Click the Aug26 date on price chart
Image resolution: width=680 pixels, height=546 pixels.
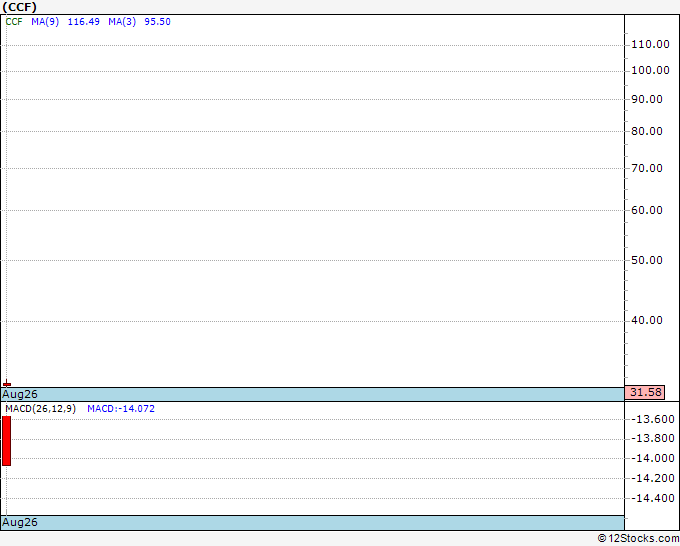20,394
